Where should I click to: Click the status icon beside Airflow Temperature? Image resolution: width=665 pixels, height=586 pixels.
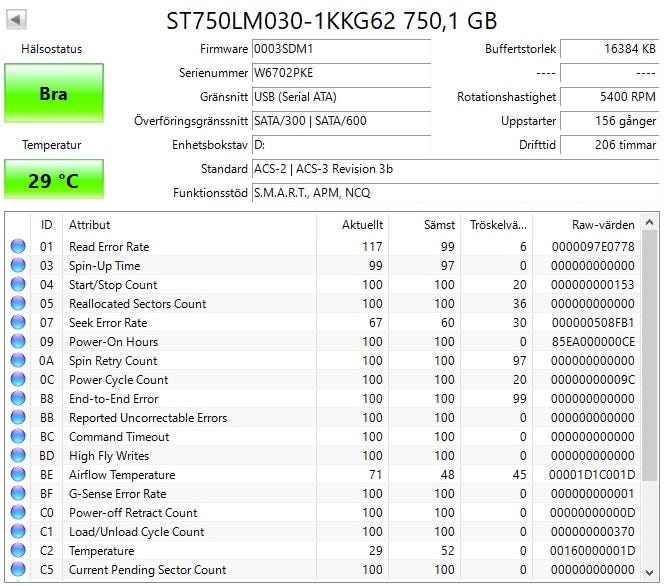18,475
